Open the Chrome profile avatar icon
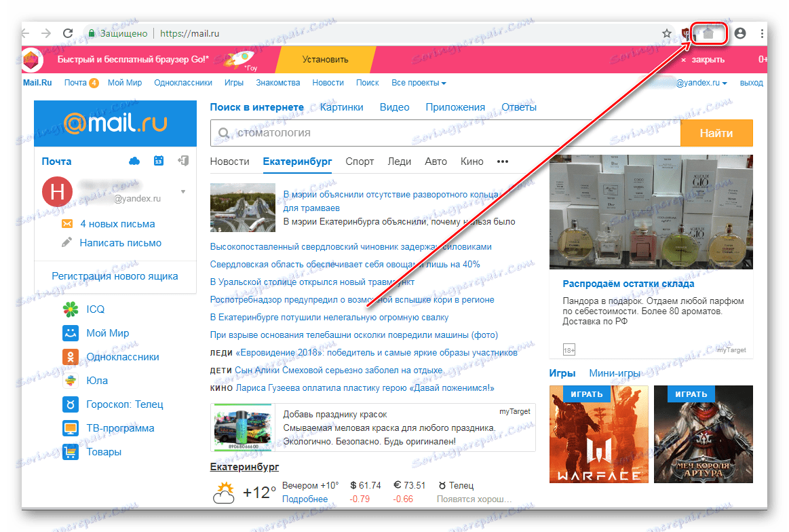This screenshot has width=789, height=532. pos(739,33)
